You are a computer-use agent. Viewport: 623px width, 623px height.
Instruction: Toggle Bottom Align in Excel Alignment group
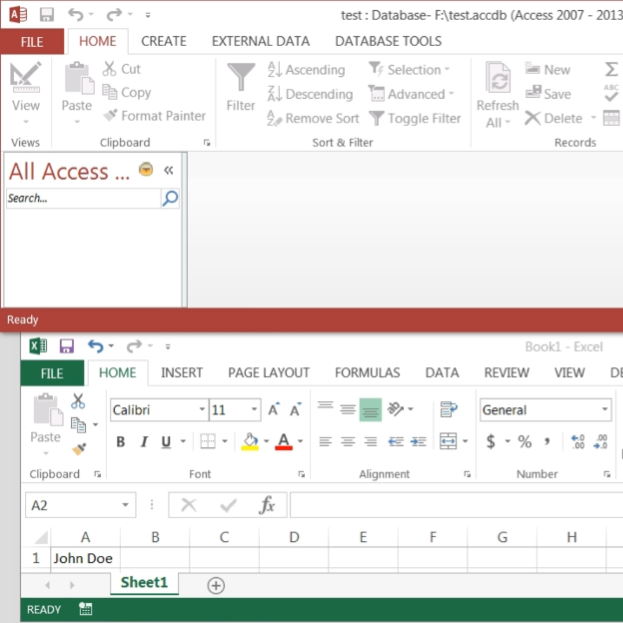[x=370, y=410]
